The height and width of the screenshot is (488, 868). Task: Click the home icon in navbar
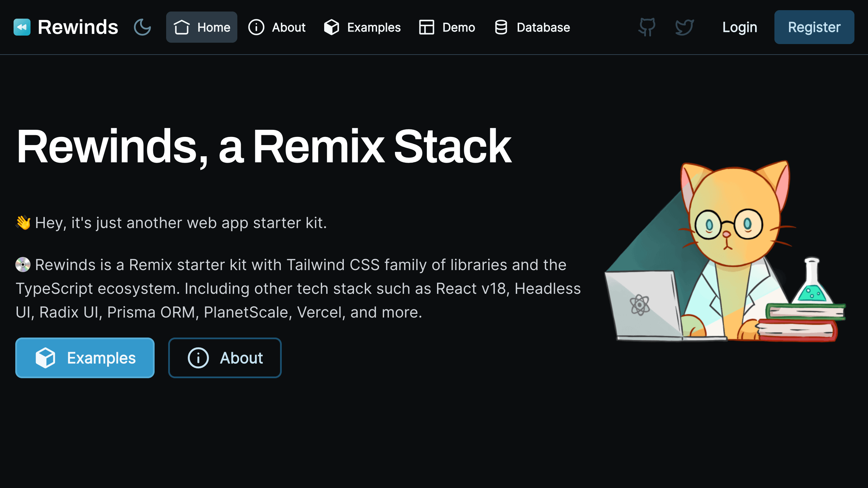182,27
